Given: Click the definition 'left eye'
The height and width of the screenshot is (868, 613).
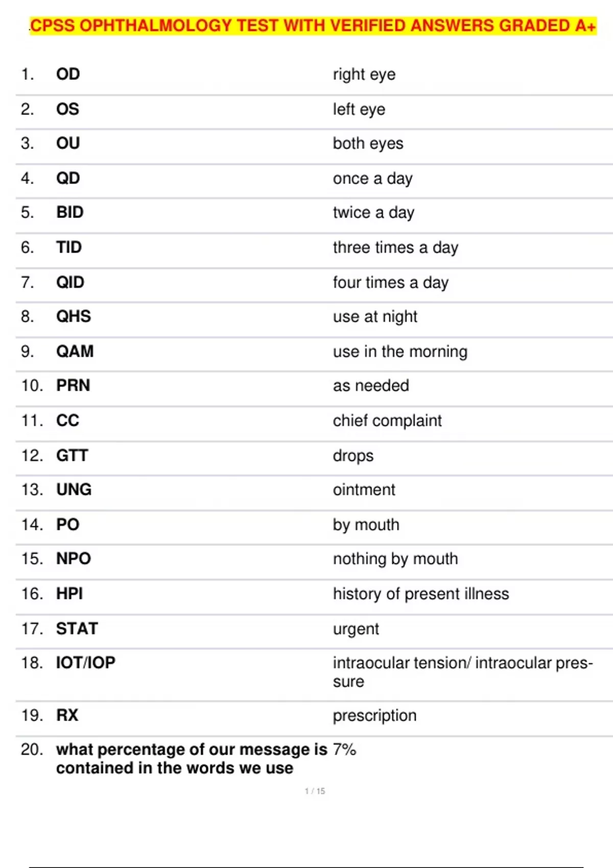Looking at the screenshot, I should (359, 109).
